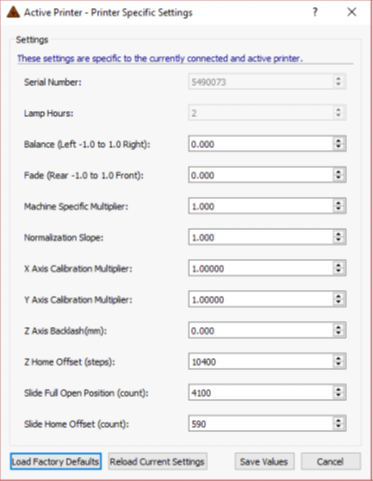Increase Z Axis Backlash with up arrow
The width and height of the screenshot is (373, 481).
338,327
